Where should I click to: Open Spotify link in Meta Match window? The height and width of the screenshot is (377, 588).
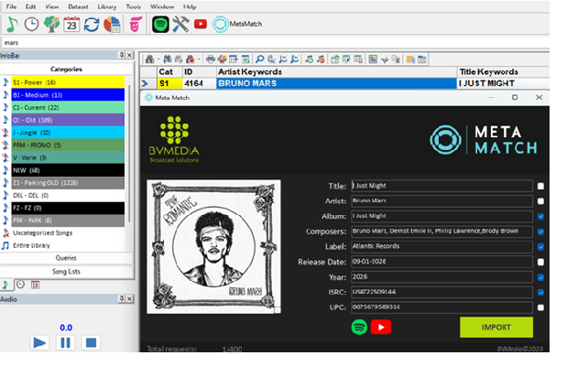pyautogui.click(x=359, y=327)
